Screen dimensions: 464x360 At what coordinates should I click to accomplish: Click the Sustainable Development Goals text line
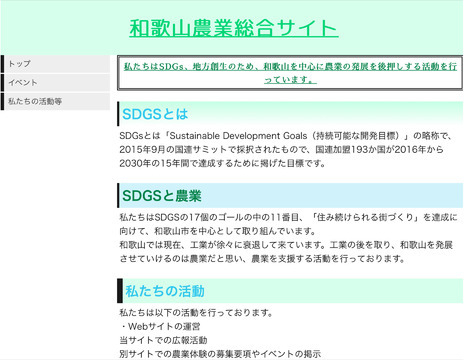pyautogui.click(x=286, y=136)
